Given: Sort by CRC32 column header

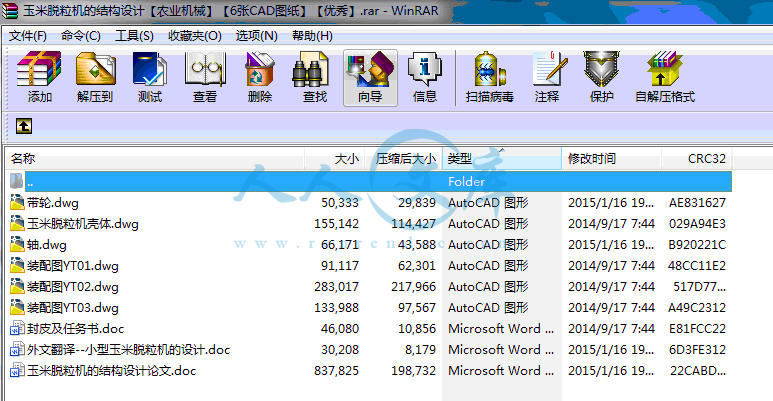Looking at the screenshot, I should click(697, 158).
